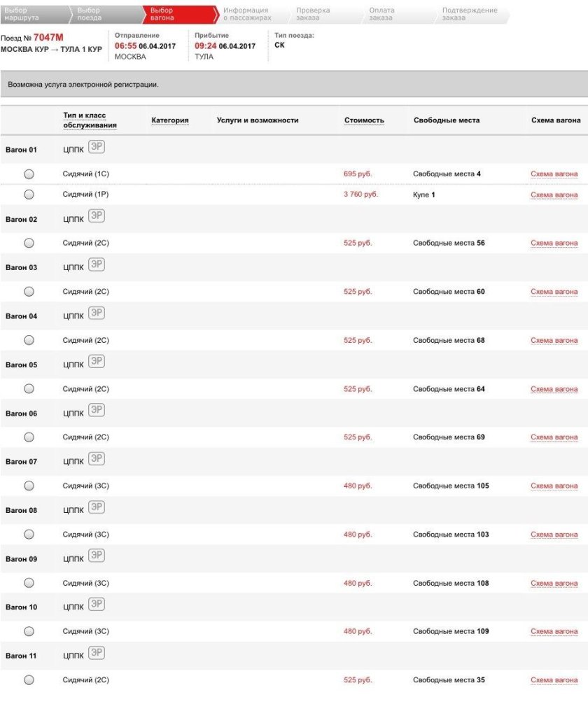Sort by Тип и класс обслуживания header
This screenshot has width=588, height=720.
(90, 120)
